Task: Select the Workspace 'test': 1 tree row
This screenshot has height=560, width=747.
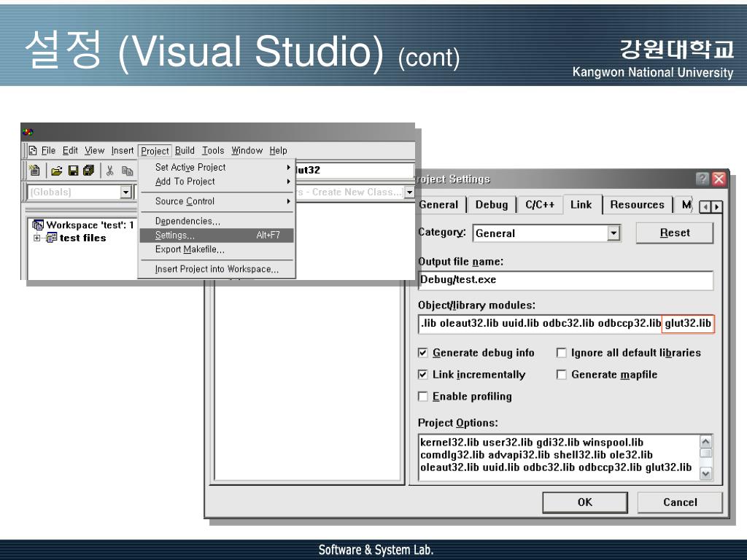Action: coord(83,225)
